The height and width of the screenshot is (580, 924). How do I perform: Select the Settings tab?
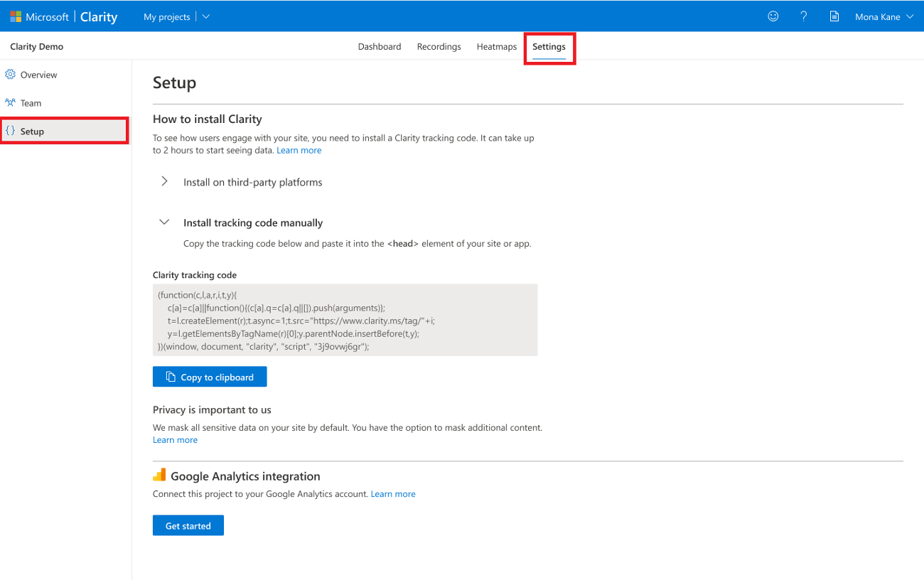point(549,47)
